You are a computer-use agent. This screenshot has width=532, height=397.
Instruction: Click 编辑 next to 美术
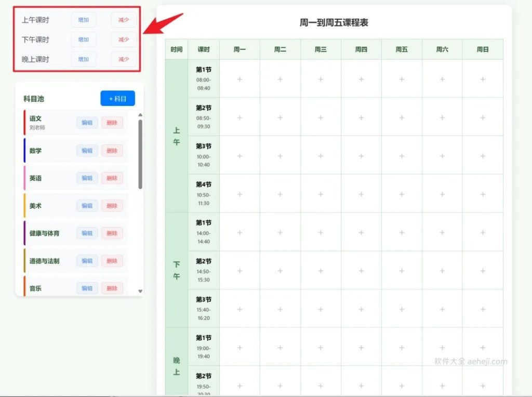tap(86, 205)
